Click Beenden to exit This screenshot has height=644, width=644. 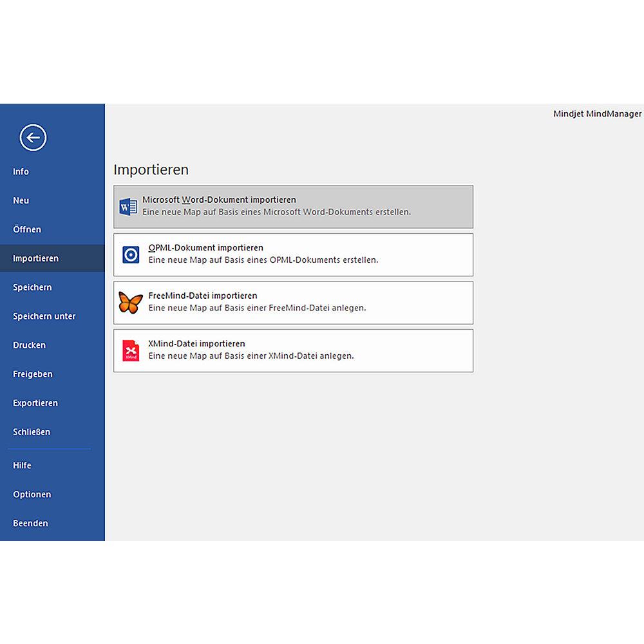coord(30,523)
